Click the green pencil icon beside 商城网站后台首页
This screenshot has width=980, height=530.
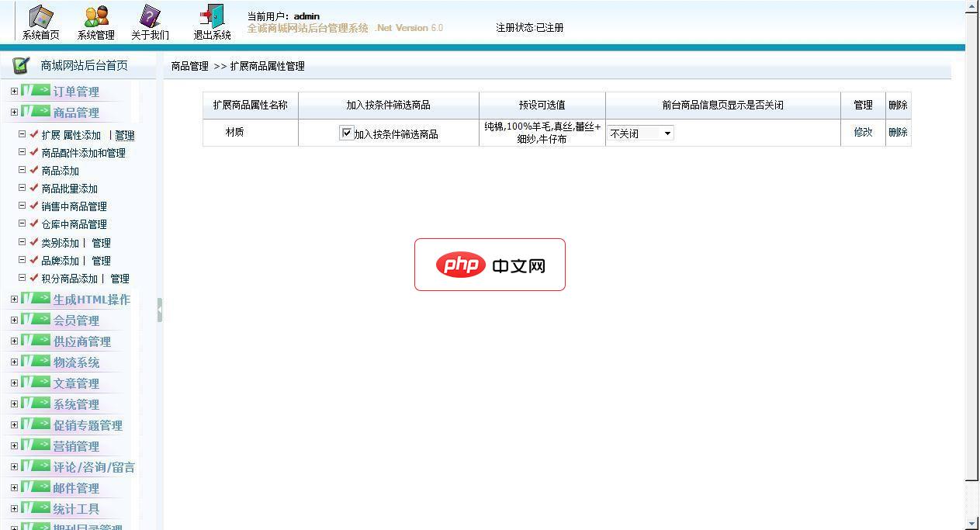coord(20,65)
